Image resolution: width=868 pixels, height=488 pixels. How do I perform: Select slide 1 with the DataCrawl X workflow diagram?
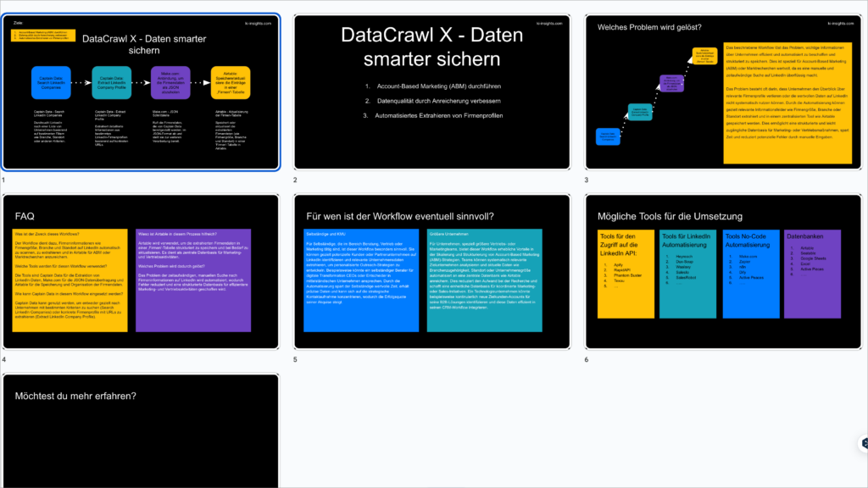pyautogui.click(x=142, y=91)
